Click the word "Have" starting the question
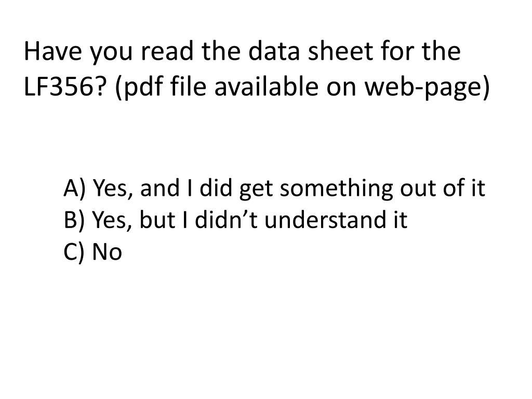Screen dimensions: 532x399 [x=53, y=51]
